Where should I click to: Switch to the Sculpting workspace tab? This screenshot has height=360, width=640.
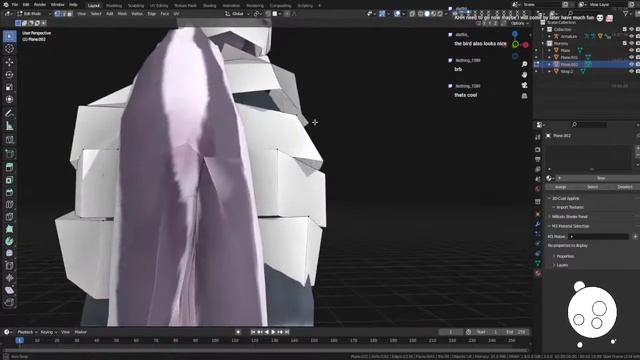point(136,6)
